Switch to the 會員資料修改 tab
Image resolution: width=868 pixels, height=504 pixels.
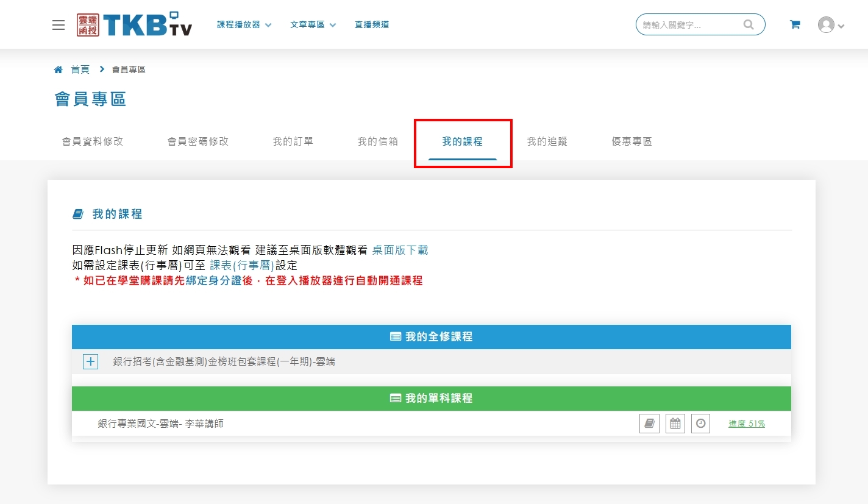click(93, 141)
